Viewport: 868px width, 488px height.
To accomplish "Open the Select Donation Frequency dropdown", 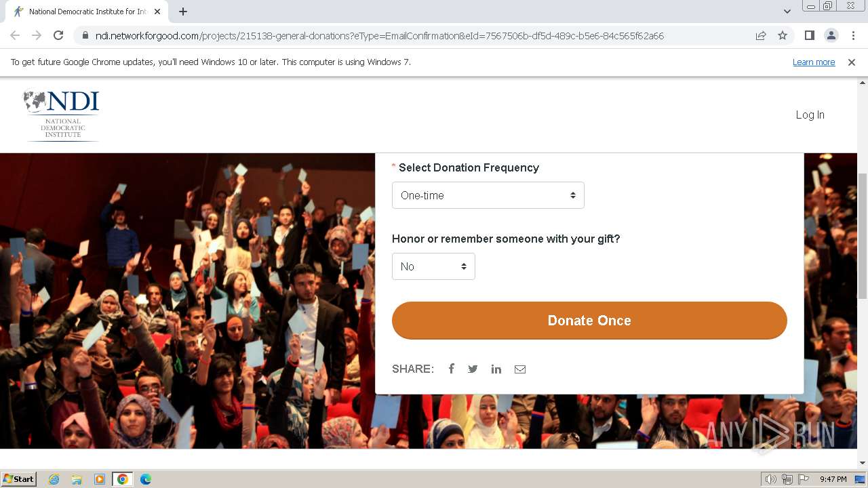I will [x=488, y=195].
